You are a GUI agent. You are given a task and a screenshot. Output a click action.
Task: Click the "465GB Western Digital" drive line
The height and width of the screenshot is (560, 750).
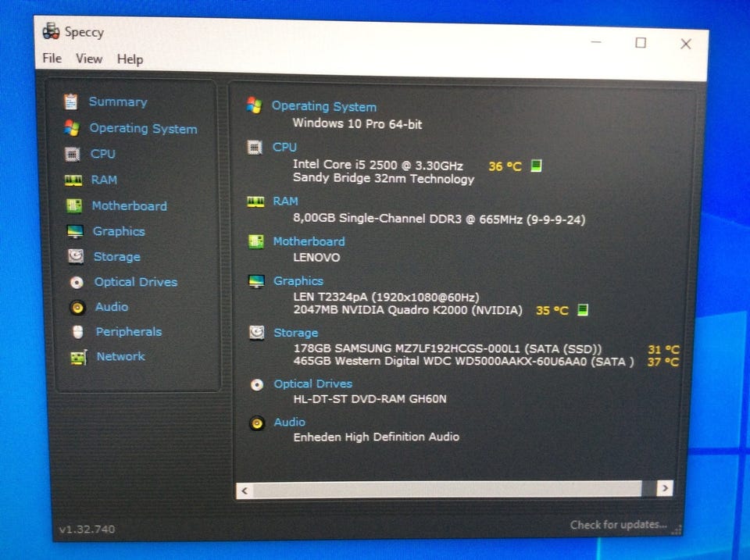[464, 362]
